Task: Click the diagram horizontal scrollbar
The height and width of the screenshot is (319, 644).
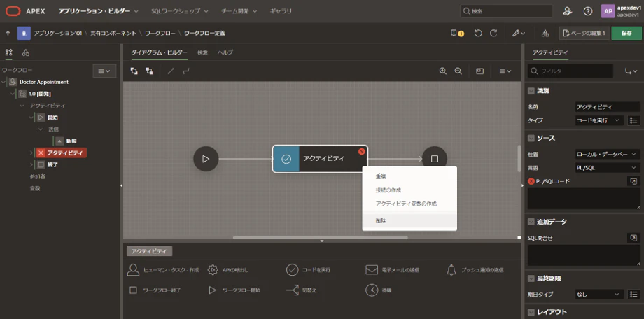Action: (321, 237)
